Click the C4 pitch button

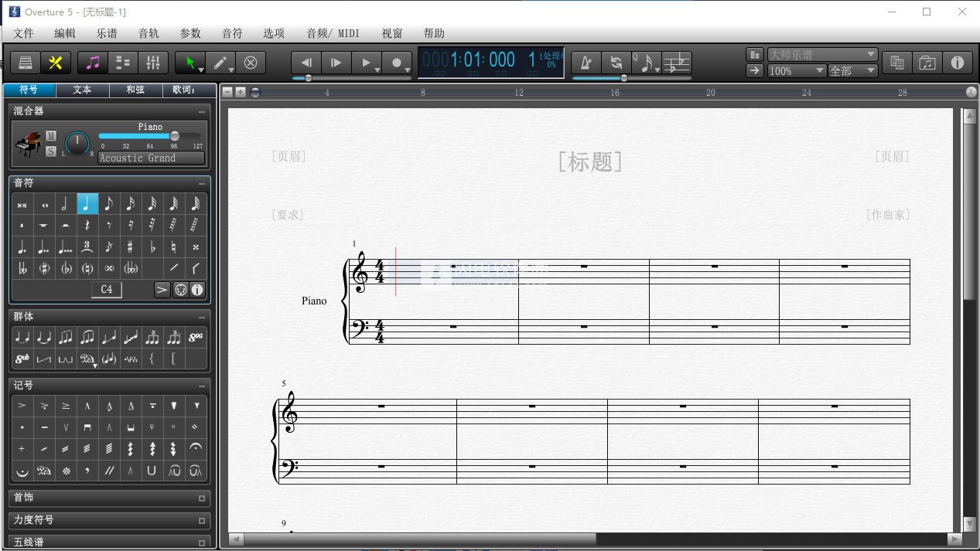107,289
